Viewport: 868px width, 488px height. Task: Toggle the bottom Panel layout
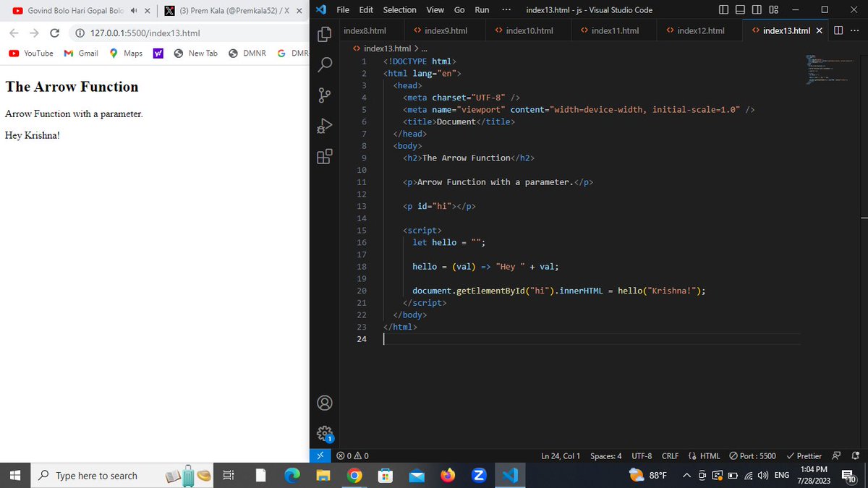click(741, 10)
